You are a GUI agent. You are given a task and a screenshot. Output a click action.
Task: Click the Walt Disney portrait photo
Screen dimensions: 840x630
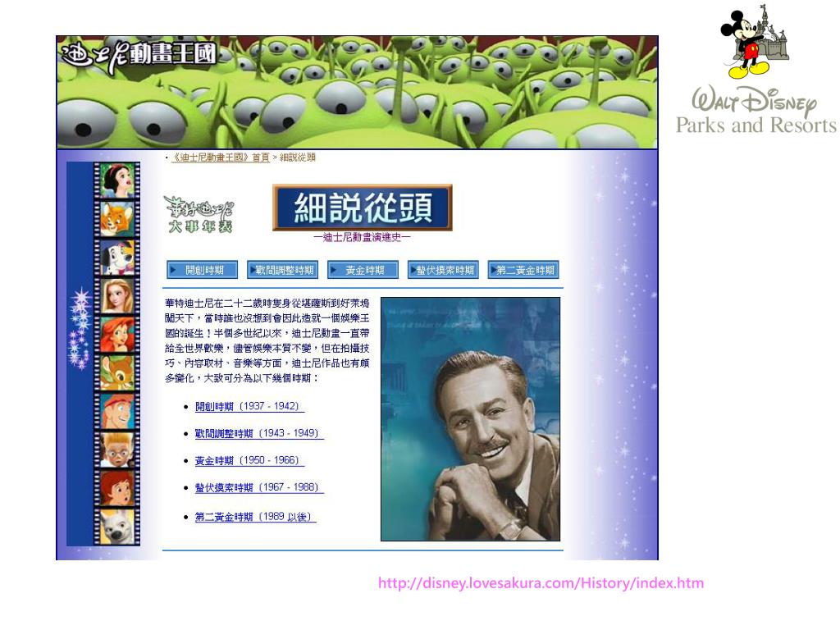470,419
